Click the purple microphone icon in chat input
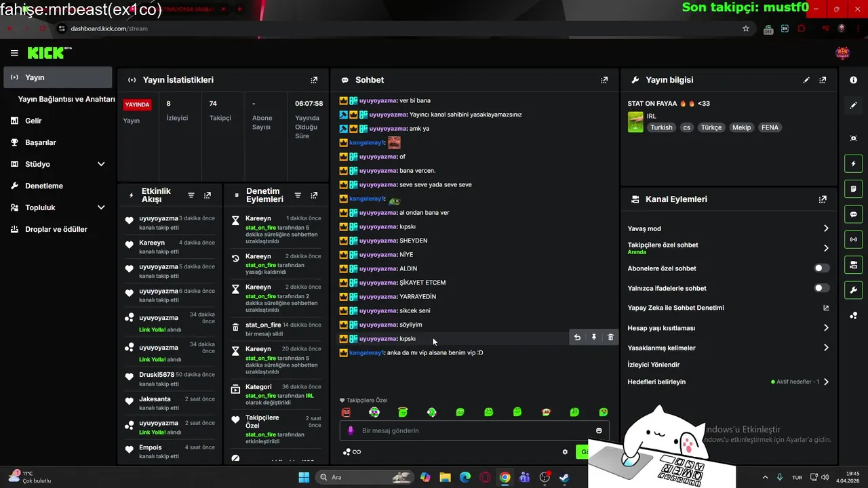 (x=351, y=430)
